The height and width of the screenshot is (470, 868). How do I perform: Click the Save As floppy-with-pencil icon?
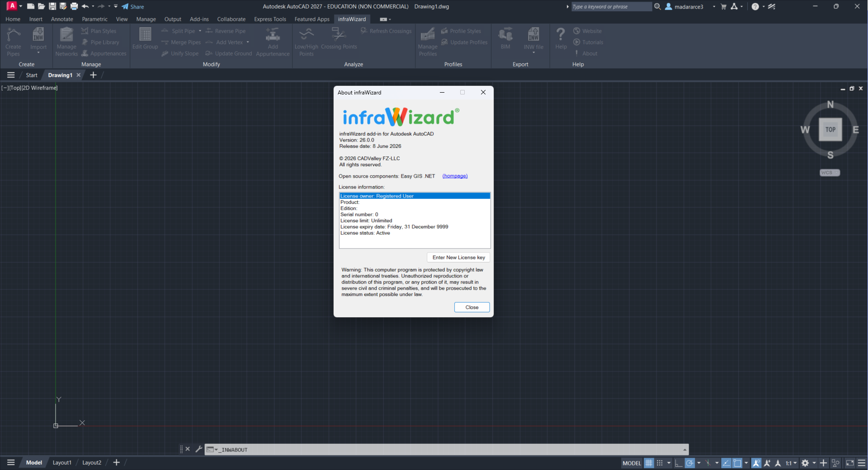pyautogui.click(x=63, y=6)
